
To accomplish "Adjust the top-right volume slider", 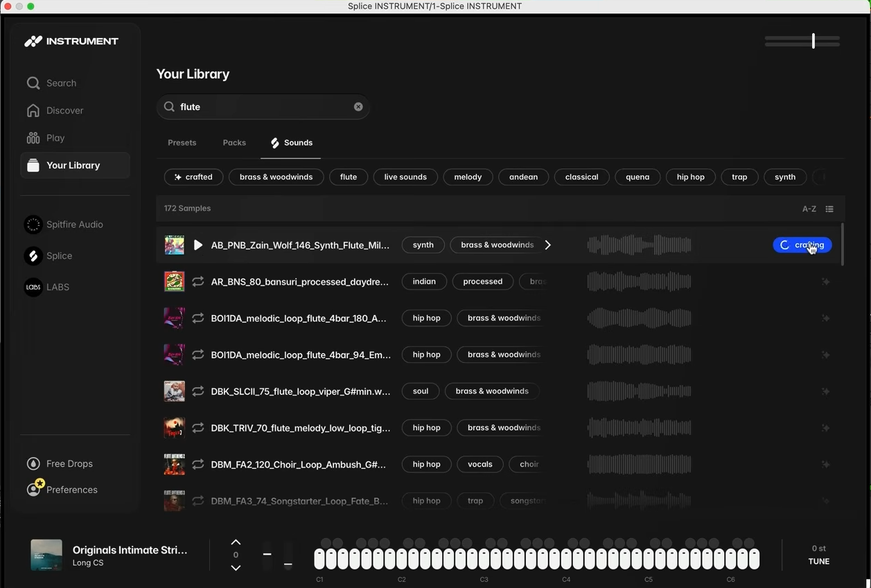I will [802, 42].
